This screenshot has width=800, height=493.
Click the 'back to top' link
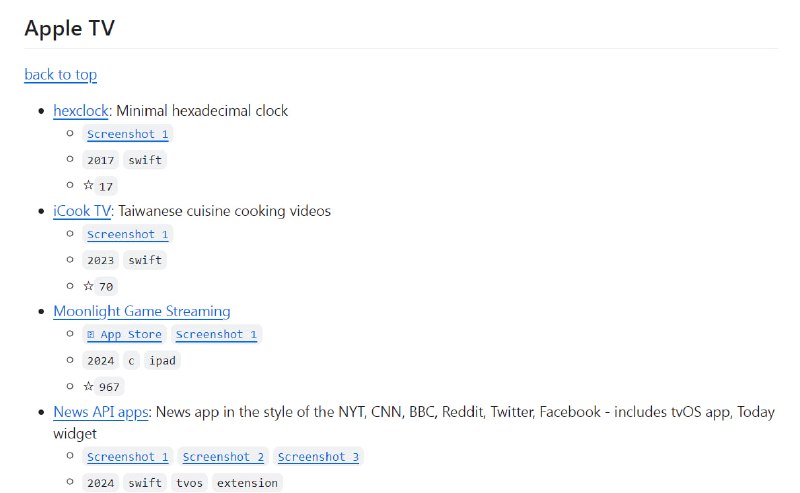point(60,74)
